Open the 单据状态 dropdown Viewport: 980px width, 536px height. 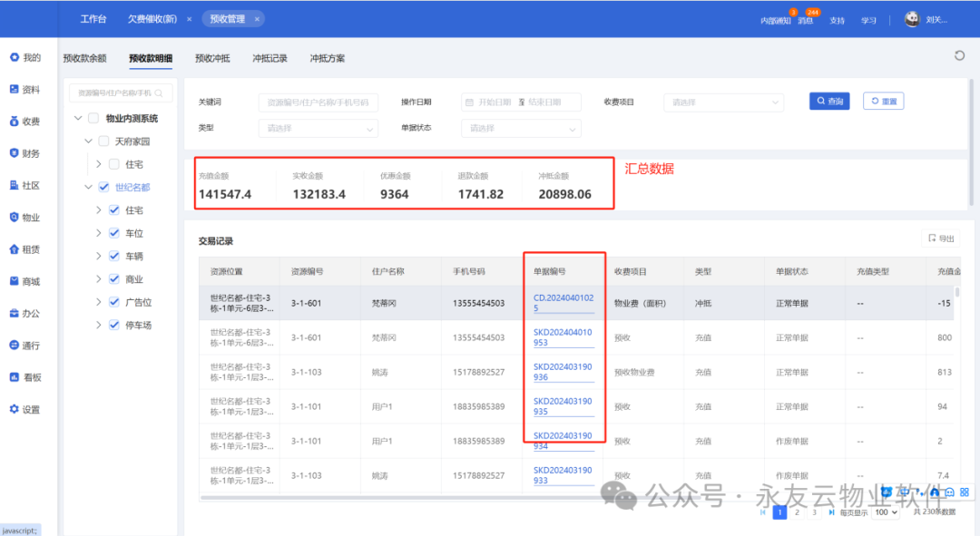(521, 128)
